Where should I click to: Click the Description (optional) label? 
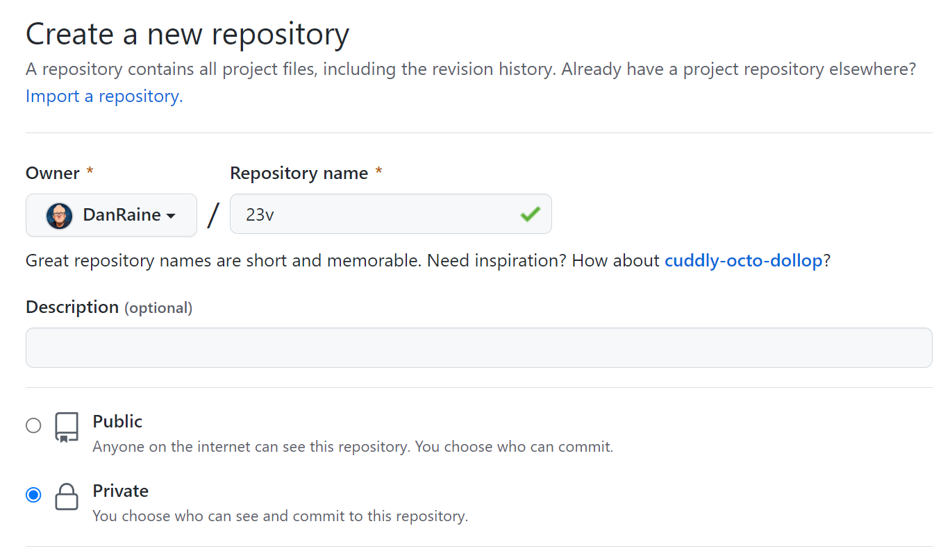pyautogui.click(x=109, y=307)
